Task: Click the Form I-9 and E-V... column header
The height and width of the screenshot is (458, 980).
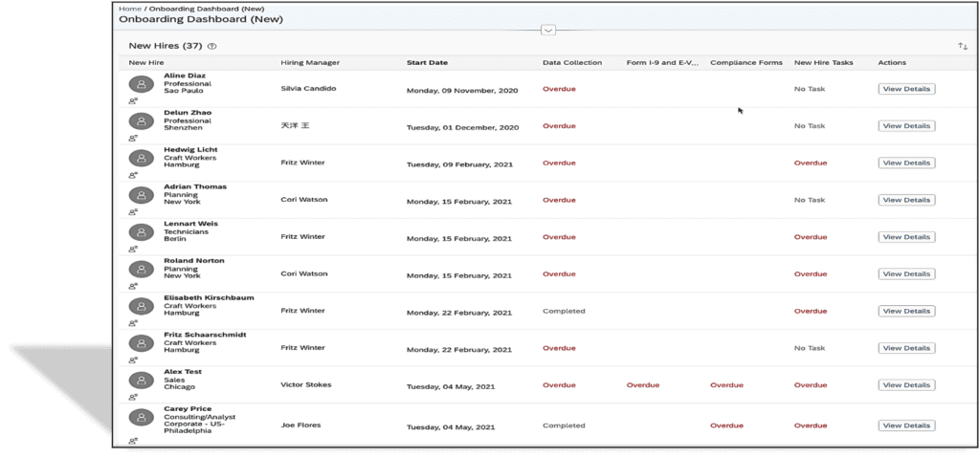Action: (662, 62)
